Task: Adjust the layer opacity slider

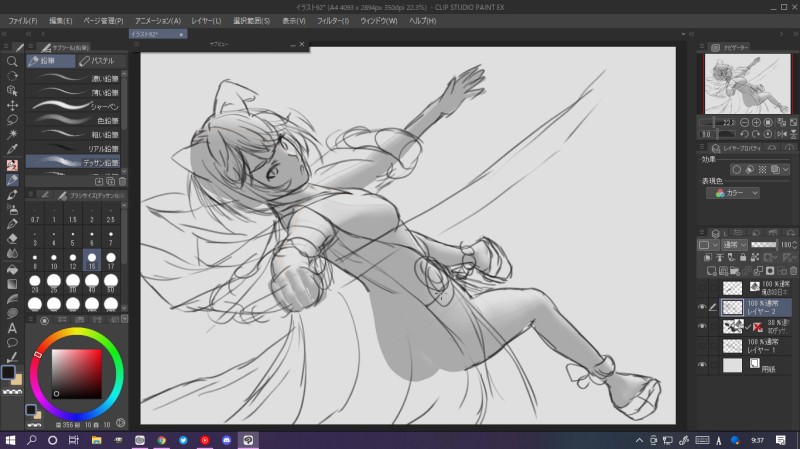Action: pos(764,245)
